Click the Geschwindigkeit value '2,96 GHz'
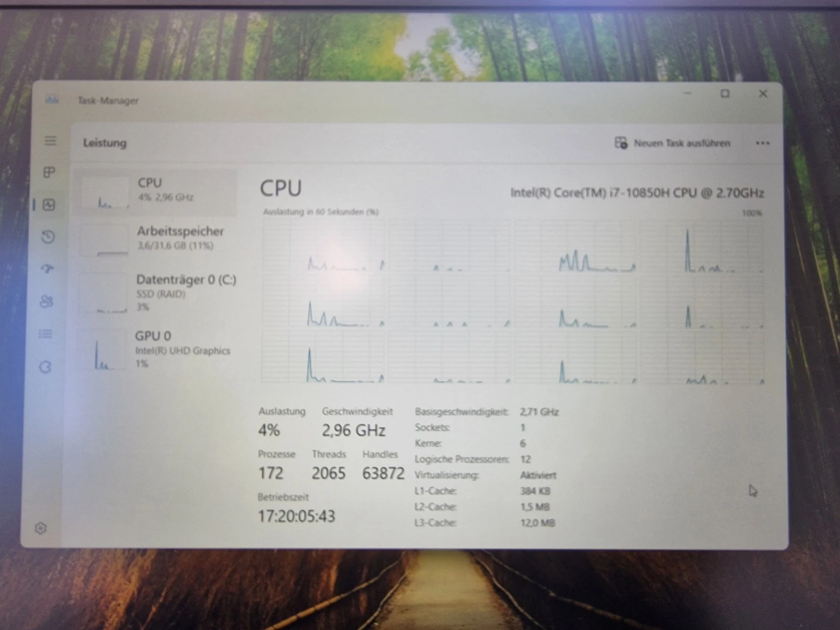 [353, 430]
